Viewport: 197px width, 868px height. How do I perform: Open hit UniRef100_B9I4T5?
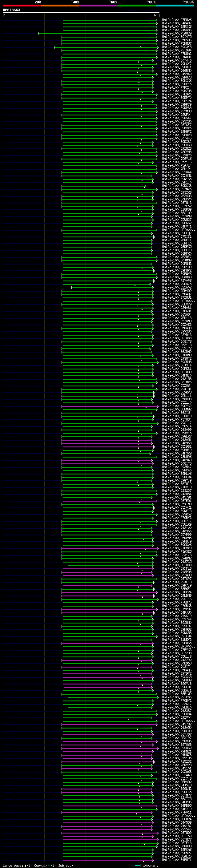(x=176, y=37)
